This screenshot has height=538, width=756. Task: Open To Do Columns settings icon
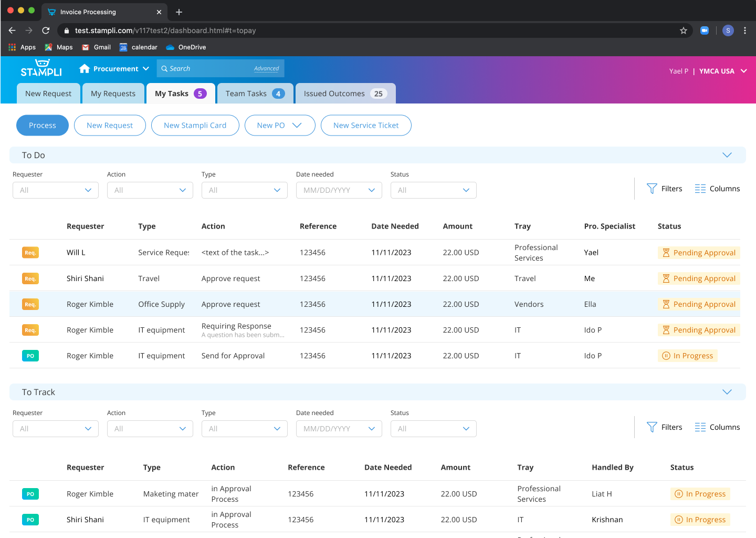coord(700,189)
